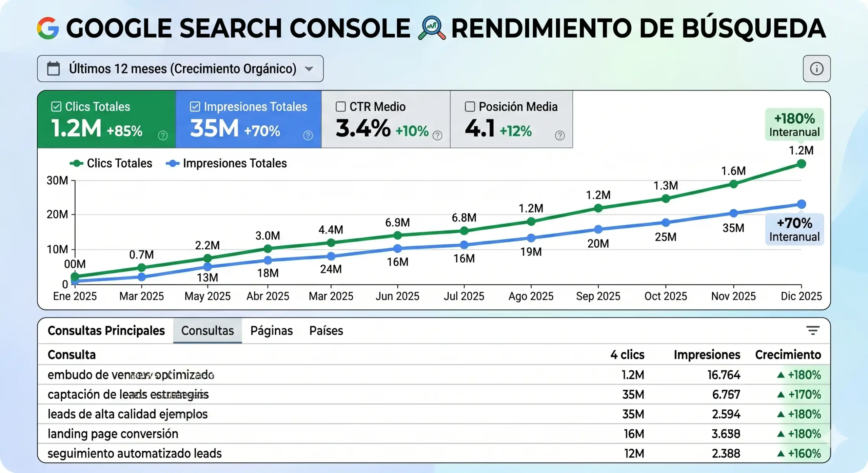
Task: Click the green Dic 2025 clicks data point
Action: pos(802,164)
